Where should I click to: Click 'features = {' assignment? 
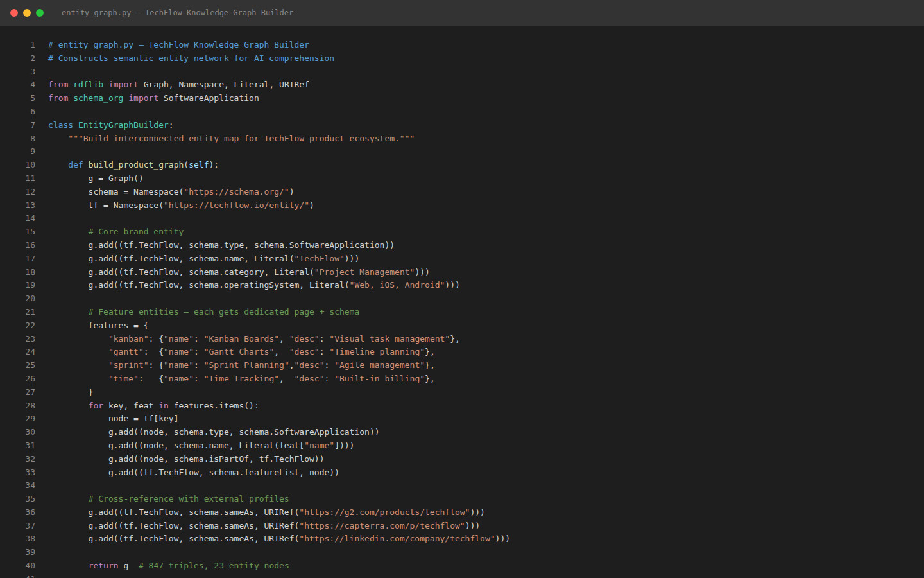pyautogui.click(x=119, y=326)
